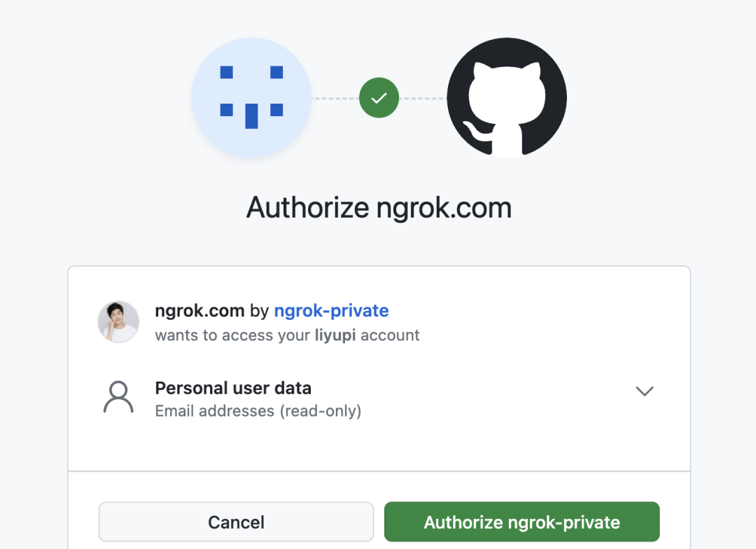This screenshot has width=756, height=549.
Task: Click the word 'account' after liyupi
Action: tap(390, 335)
